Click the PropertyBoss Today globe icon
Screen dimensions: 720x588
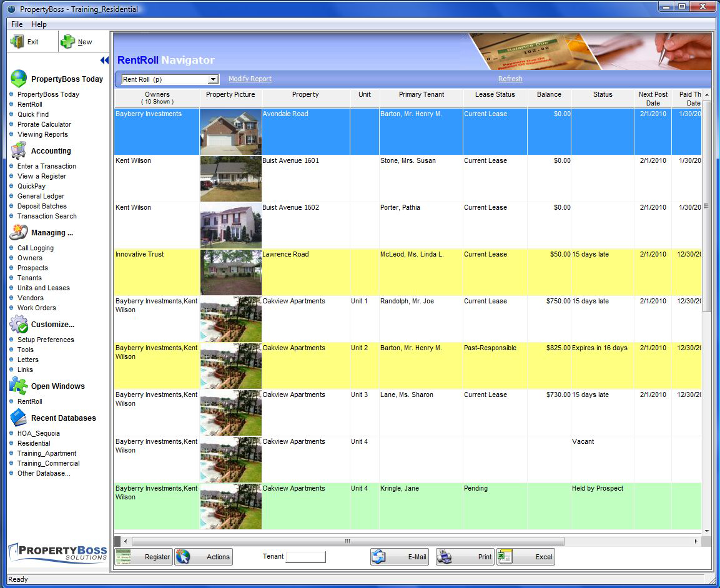pos(19,79)
